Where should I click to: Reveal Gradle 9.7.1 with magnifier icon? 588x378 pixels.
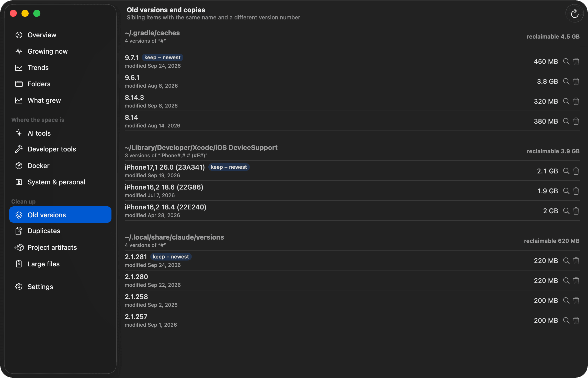pos(566,62)
